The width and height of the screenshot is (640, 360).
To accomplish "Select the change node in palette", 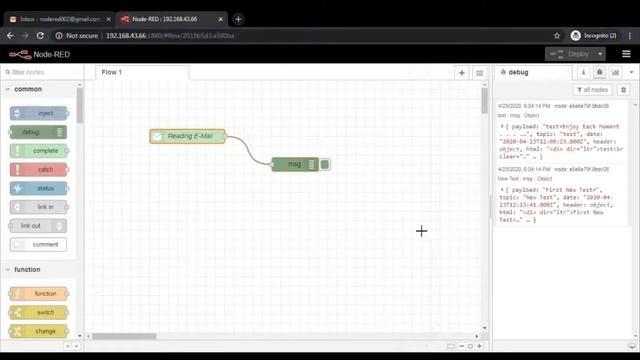I will [39, 331].
